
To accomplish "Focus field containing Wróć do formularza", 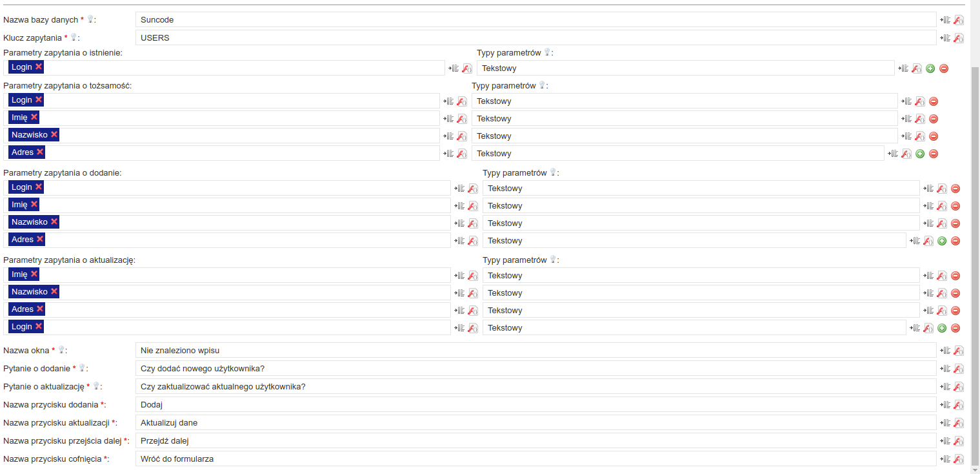I will [535, 459].
